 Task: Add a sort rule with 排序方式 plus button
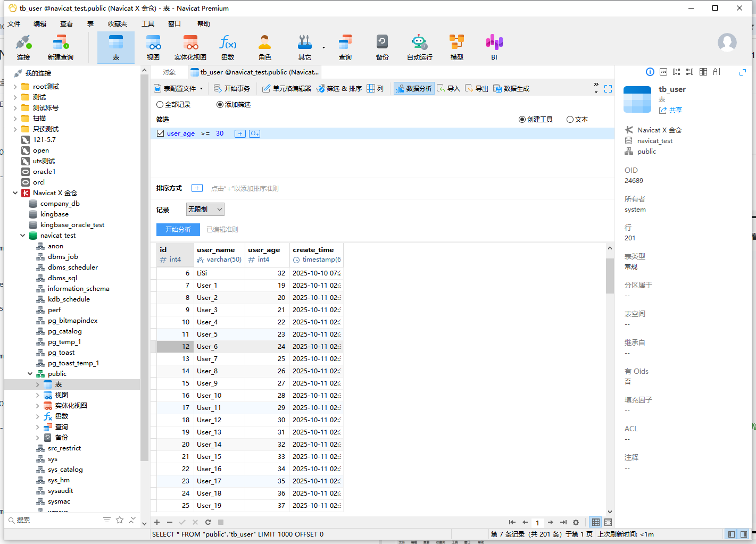tap(197, 188)
